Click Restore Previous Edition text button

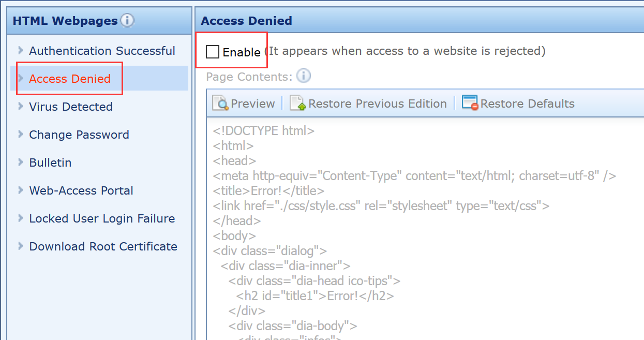(377, 104)
